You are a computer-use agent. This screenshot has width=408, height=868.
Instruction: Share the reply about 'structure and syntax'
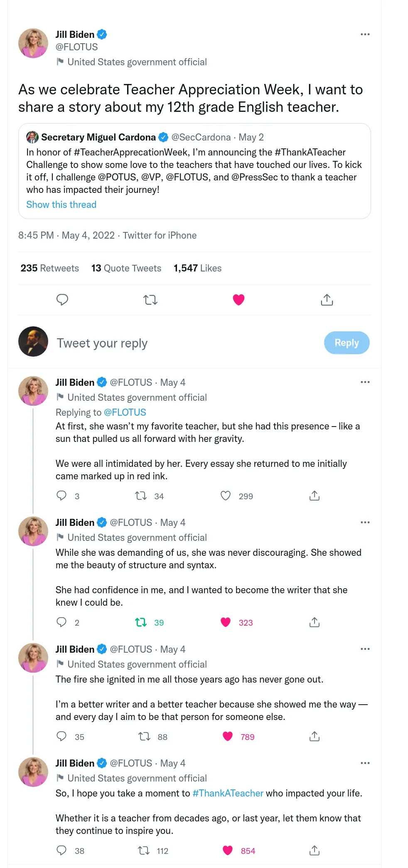pyautogui.click(x=315, y=622)
